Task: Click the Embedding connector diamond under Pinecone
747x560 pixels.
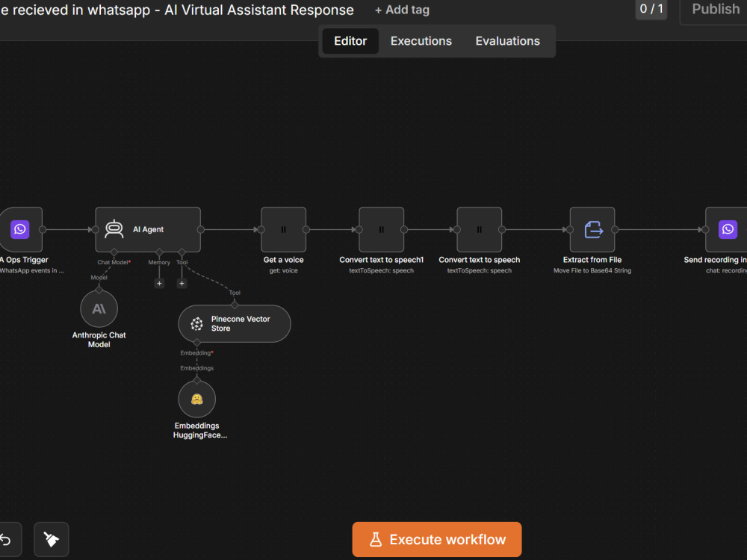Action: point(196,343)
